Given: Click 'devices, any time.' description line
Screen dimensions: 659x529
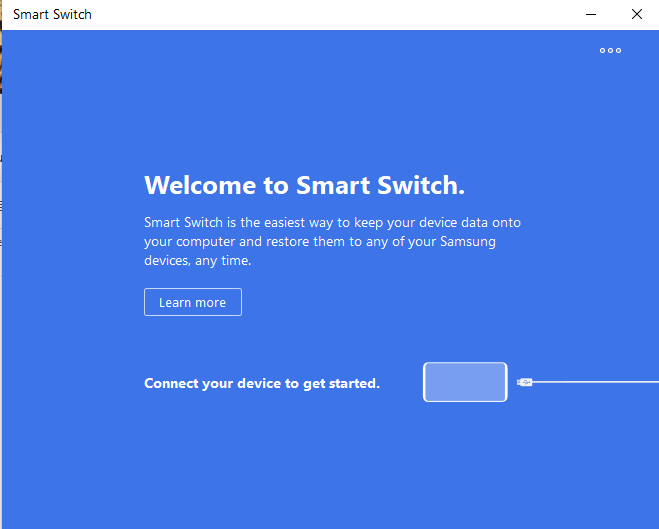Looking at the screenshot, I should click(x=198, y=260).
